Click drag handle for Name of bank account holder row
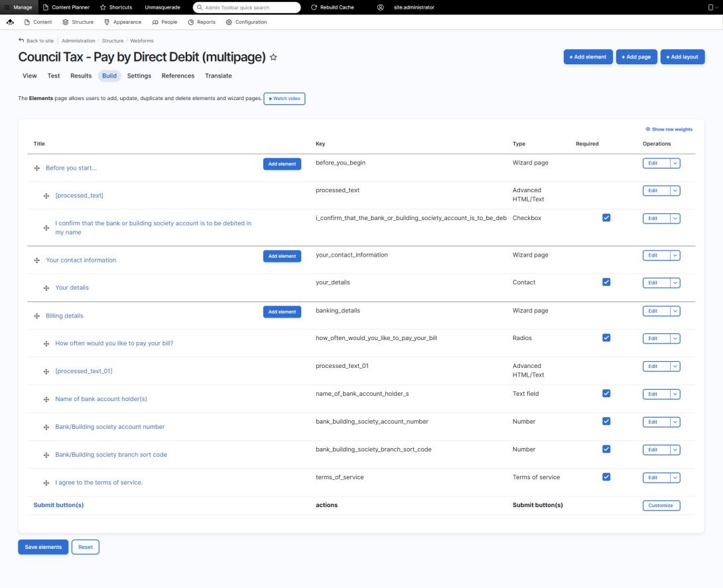Screen dimensions: 723x588 46,400
